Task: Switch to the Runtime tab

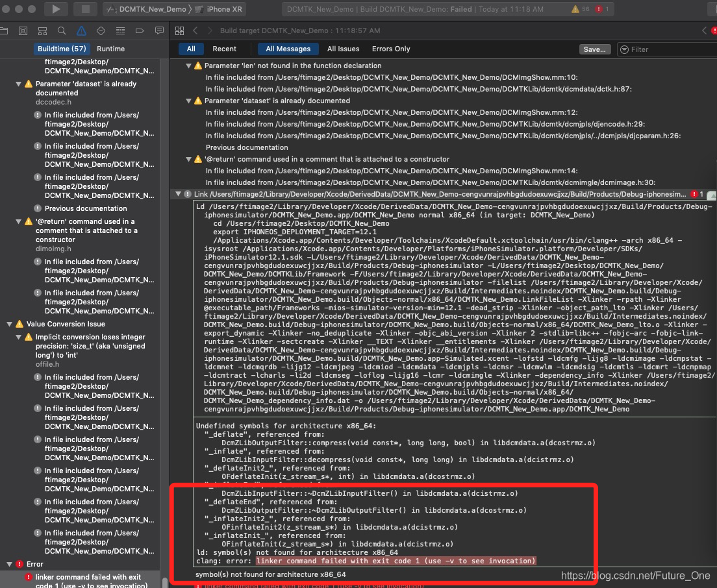Action: [110, 49]
